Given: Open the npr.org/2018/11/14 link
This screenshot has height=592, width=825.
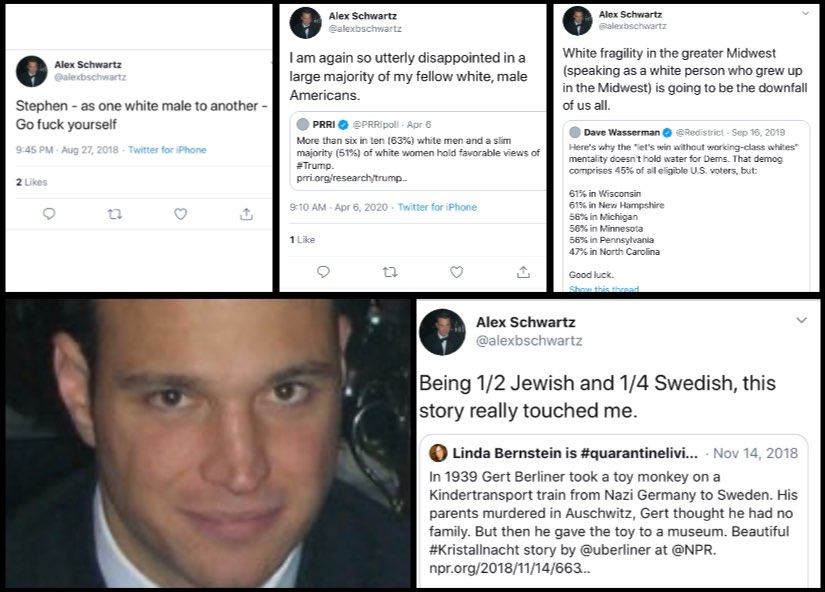Looking at the screenshot, I should coord(509,568).
